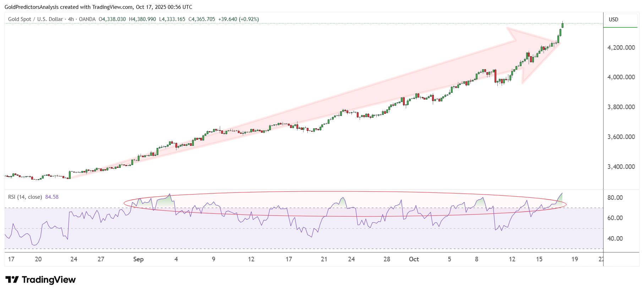Open the USD currency selector
The height and width of the screenshot is (293, 644).
click(613, 20)
